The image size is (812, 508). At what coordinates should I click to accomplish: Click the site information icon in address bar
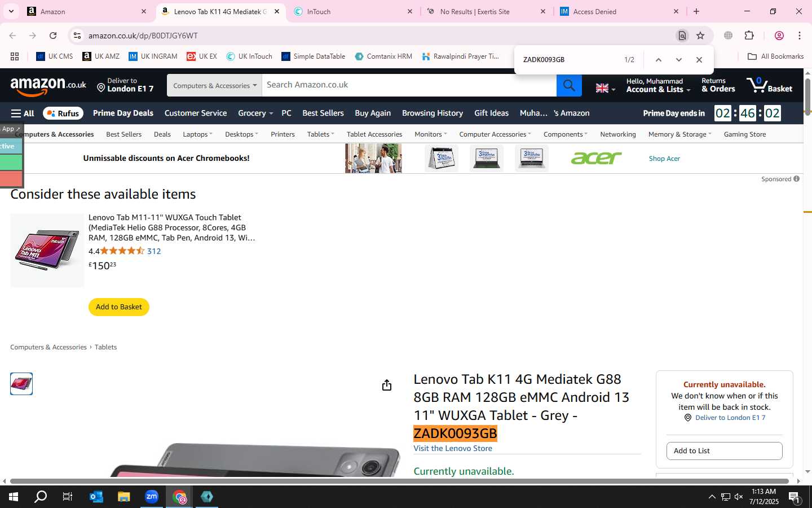pyautogui.click(x=77, y=36)
